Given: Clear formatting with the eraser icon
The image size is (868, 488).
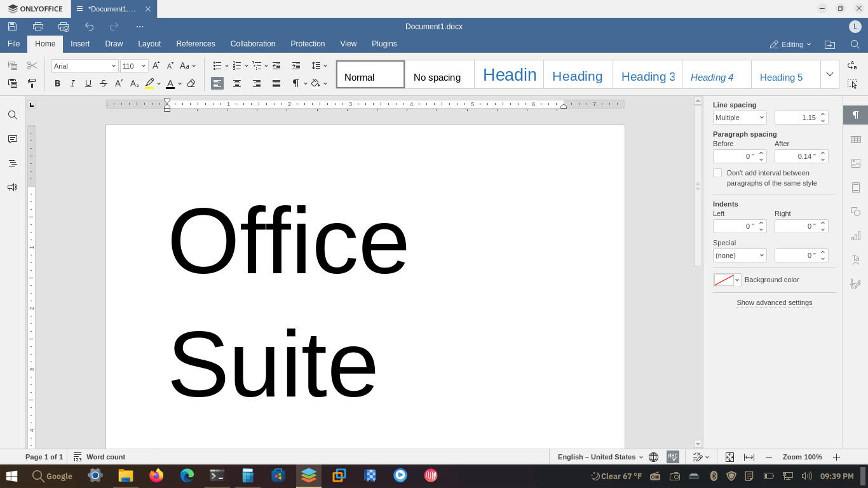Looking at the screenshot, I should pos(191,83).
